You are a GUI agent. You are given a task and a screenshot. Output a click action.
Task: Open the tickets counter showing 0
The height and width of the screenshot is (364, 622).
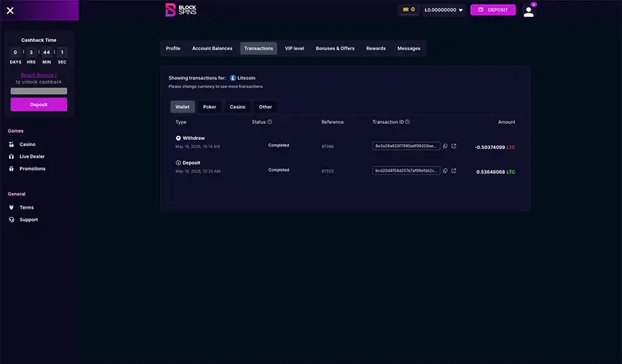point(409,10)
